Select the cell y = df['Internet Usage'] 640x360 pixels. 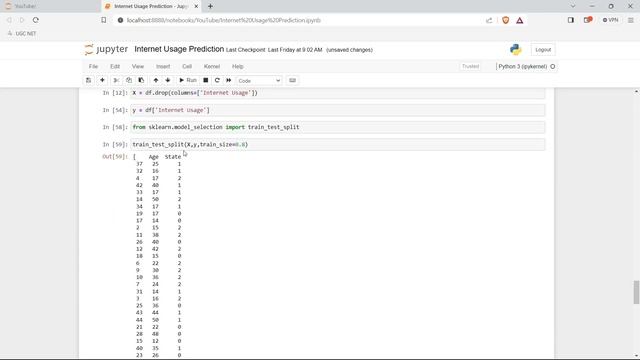pos(338,110)
